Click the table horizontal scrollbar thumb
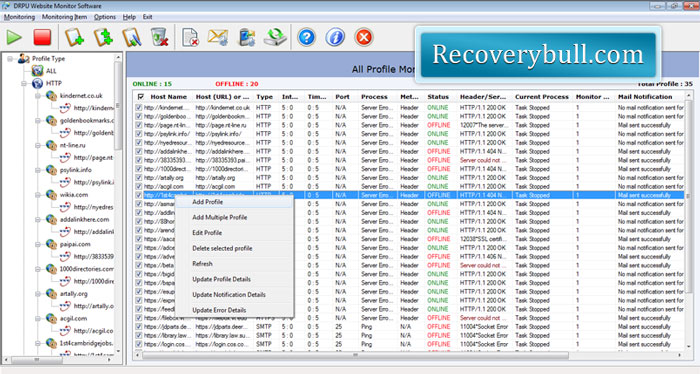Screen dimensions: 700x374 pyautogui.click(x=355, y=355)
